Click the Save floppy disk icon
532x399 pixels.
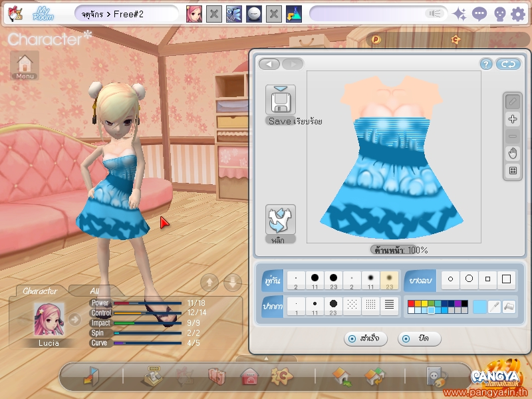click(280, 100)
